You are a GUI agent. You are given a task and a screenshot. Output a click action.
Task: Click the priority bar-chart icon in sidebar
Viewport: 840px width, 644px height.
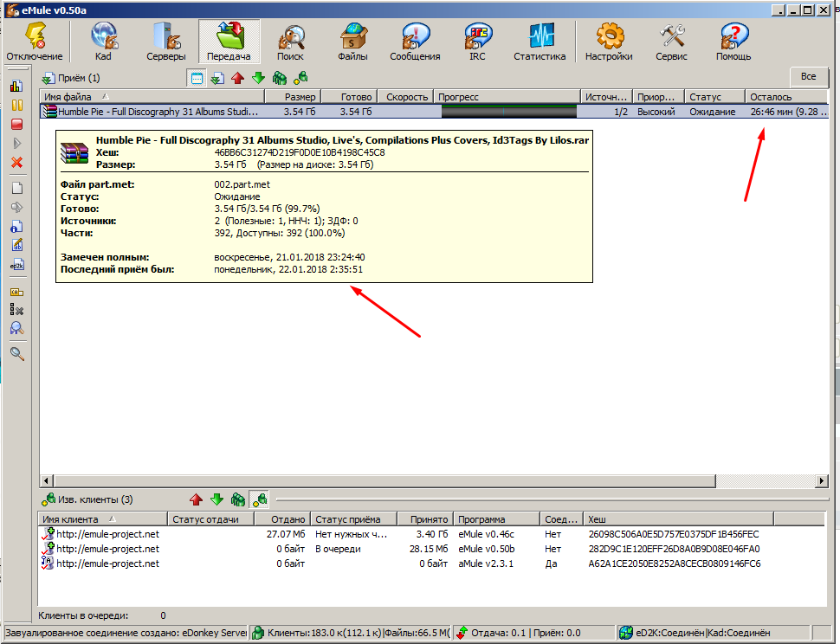[x=16, y=86]
